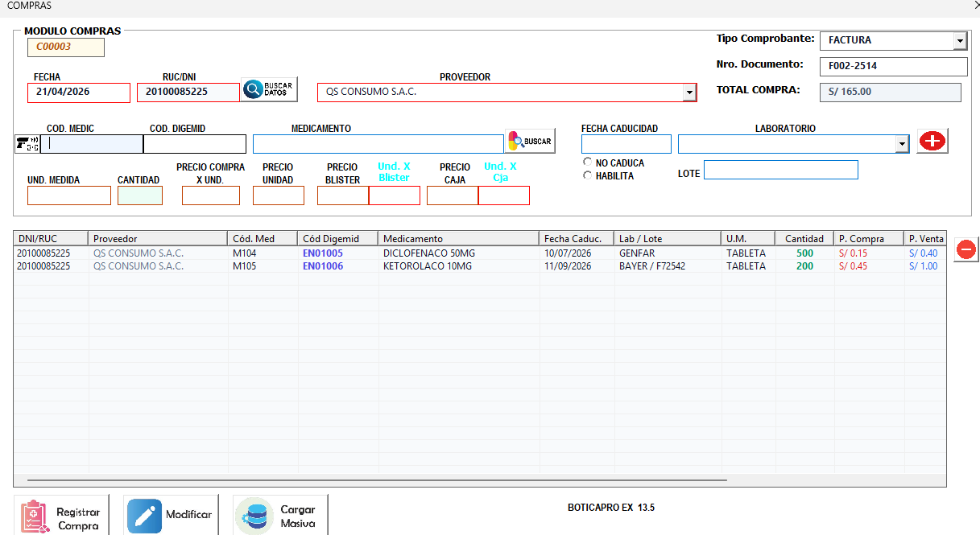
Task: Open the PROVEEDOR dropdown arrow
Action: (x=689, y=93)
